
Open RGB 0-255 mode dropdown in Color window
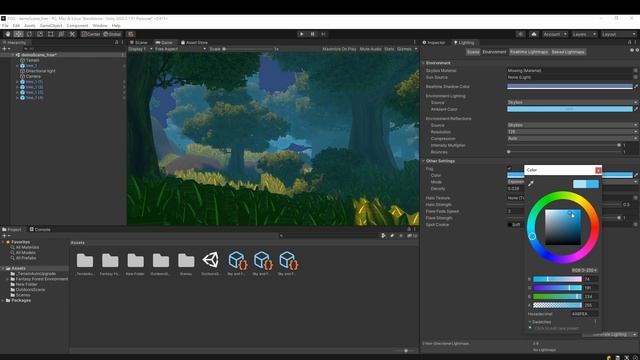584,270
